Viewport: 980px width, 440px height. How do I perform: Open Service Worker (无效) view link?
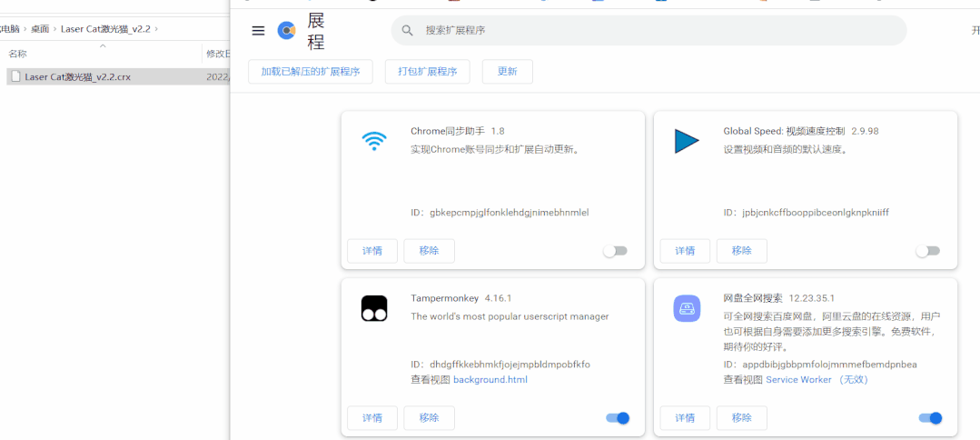pos(817,380)
